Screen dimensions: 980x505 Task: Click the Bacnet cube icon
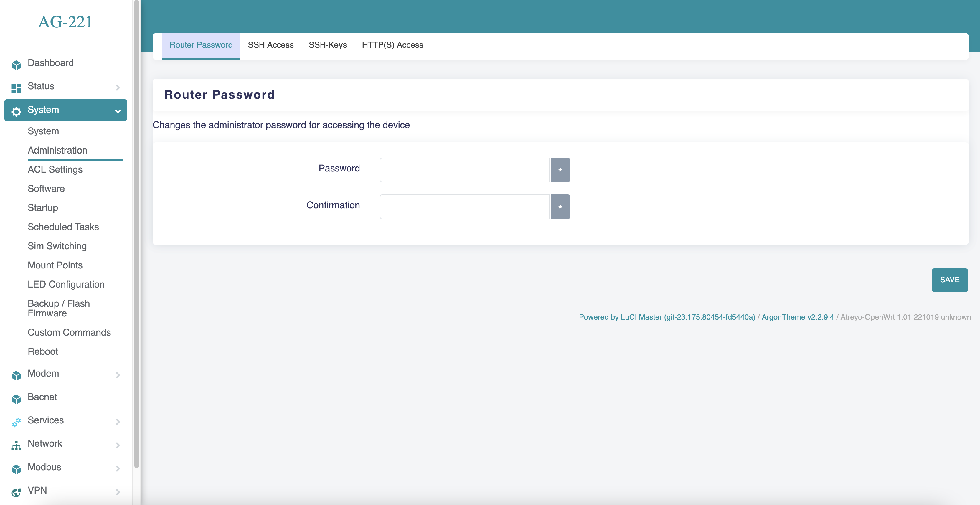click(x=16, y=399)
